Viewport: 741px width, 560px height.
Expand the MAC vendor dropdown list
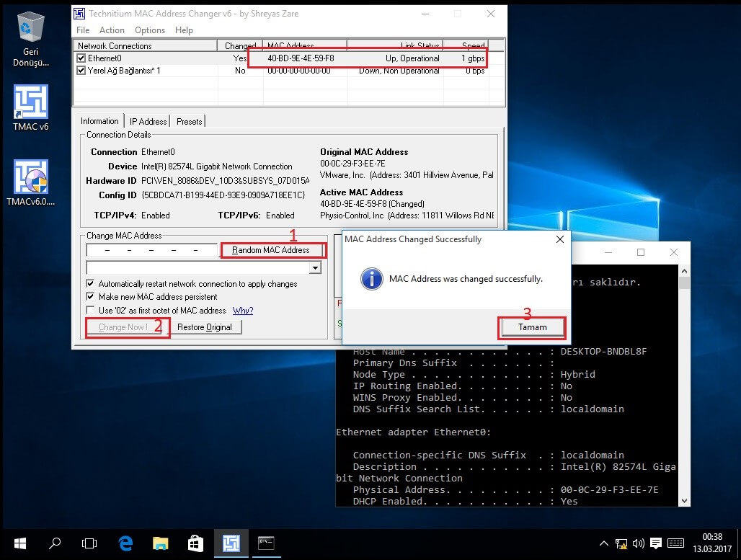point(314,268)
